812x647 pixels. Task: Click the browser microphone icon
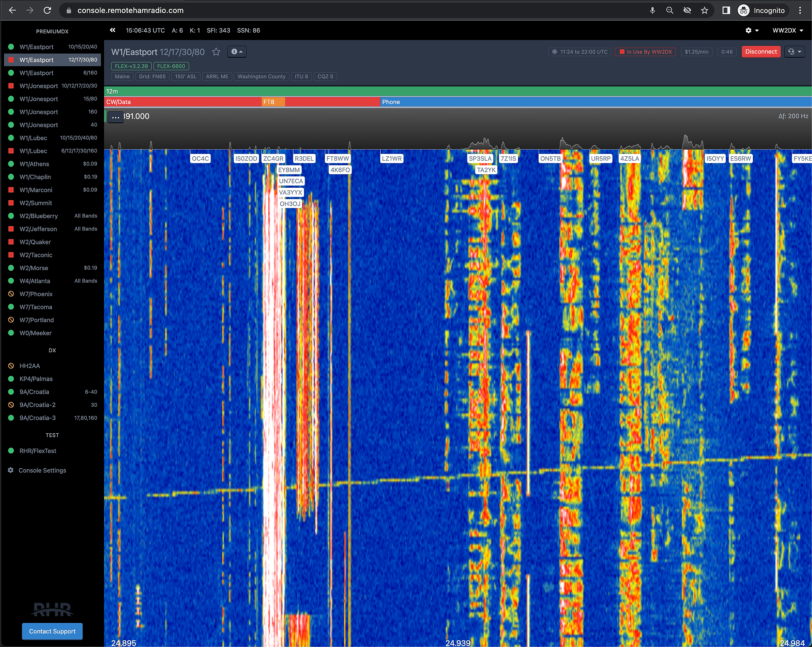pos(652,10)
